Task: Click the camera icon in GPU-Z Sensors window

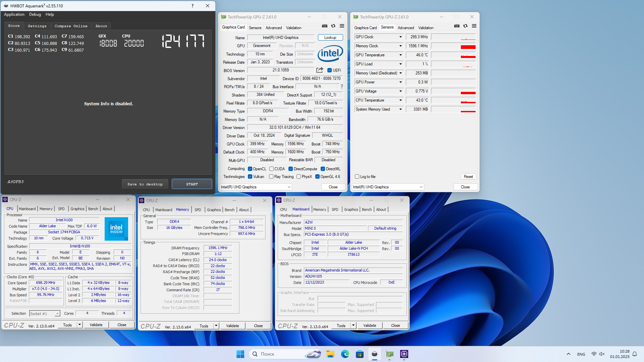Action: (457, 26)
